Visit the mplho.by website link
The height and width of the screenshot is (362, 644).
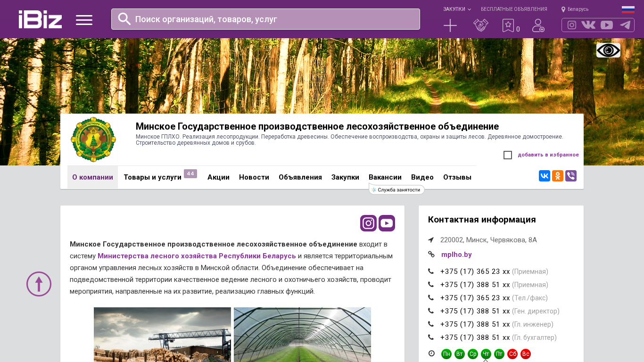click(456, 255)
